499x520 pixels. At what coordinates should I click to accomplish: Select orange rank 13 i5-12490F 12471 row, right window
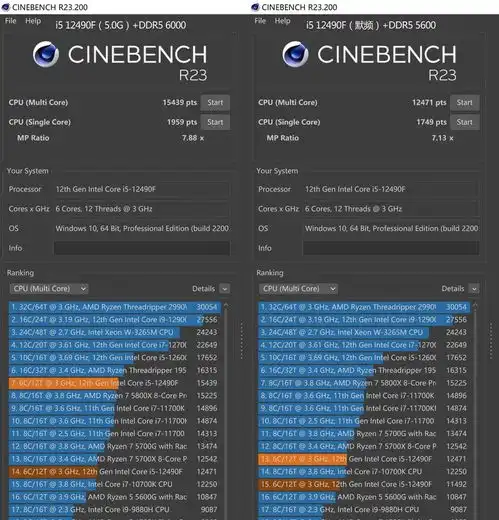coord(364,459)
